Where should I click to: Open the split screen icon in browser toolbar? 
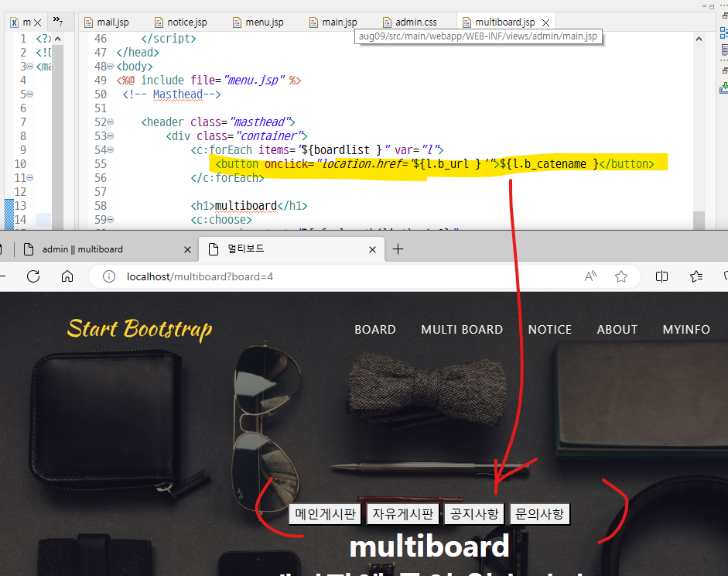[x=661, y=277]
